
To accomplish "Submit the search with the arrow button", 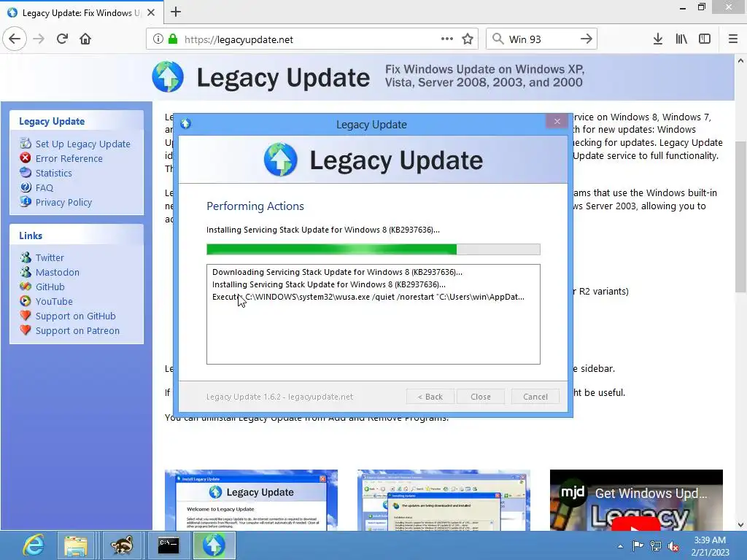I will pyautogui.click(x=587, y=39).
